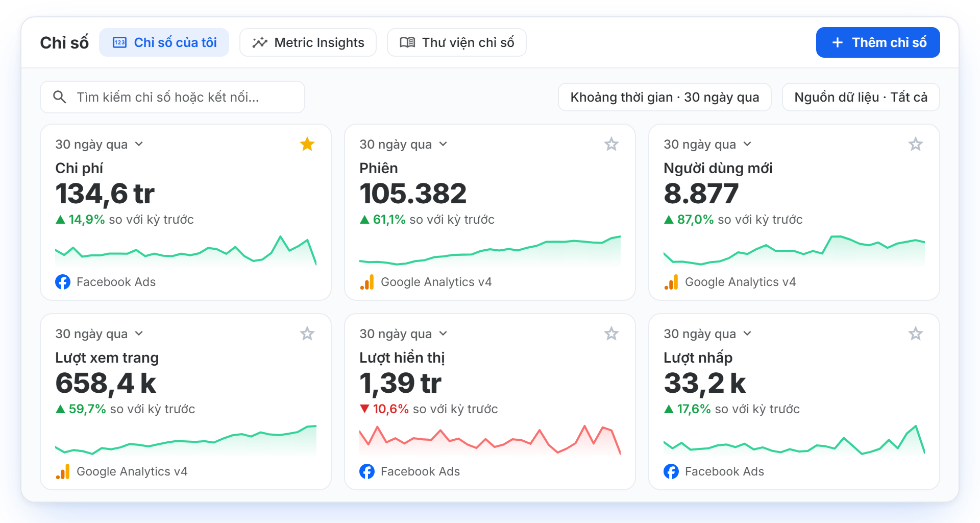The width and height of the screenshot is (980, 523).
Task: Click the Thêm chỉ số button
Action: coord(878,42)
